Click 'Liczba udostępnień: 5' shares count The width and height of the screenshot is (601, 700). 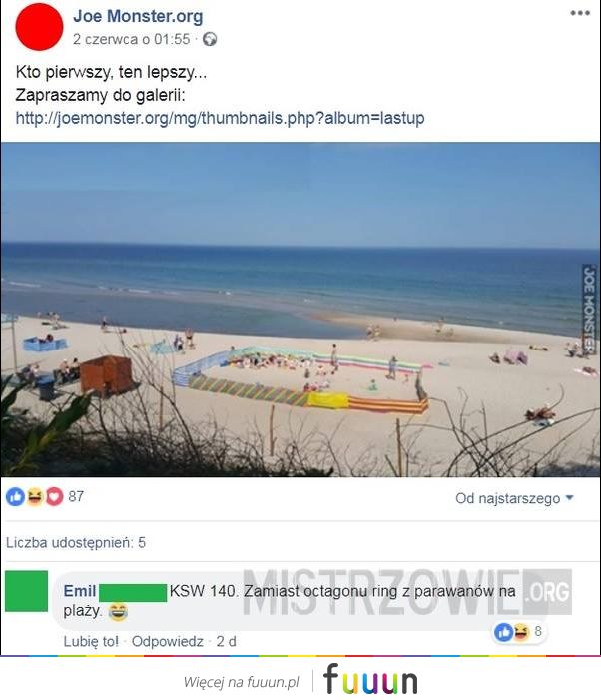point(76,543)
